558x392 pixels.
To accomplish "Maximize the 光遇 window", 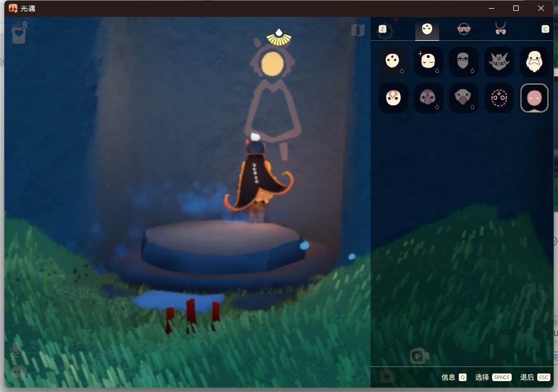I will 516,8.
